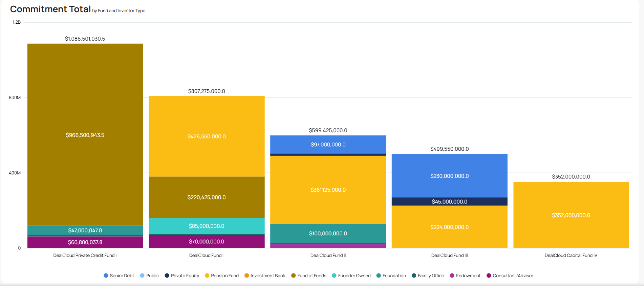Click the 800M y-axis tick label
Viewport: 644px width, 286px height.
coord(15,98)
